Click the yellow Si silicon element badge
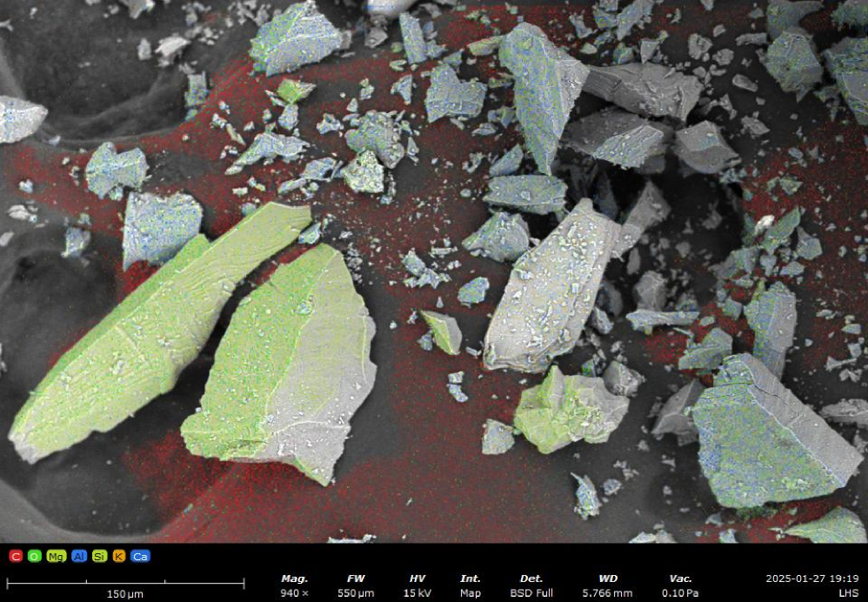The image size is (868, 602). coord(99,556)
